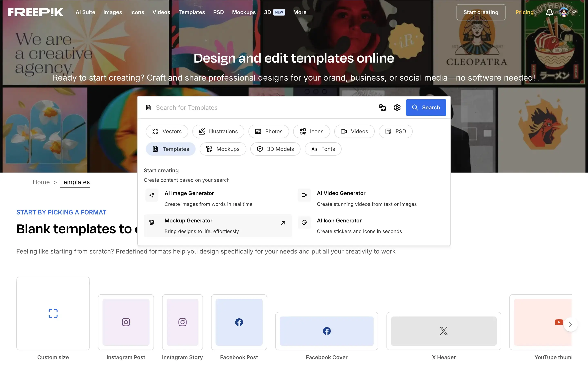Select the Videos filter chip
Image resolution: width=588 pixels, height=368 pixels.
pos(354,131)
